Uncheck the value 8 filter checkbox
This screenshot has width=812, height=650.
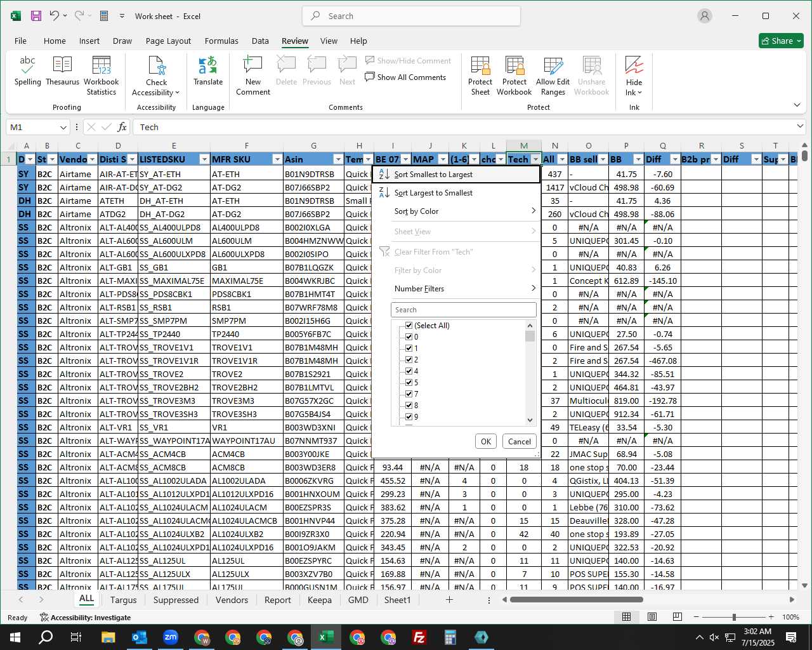[409, 406]
